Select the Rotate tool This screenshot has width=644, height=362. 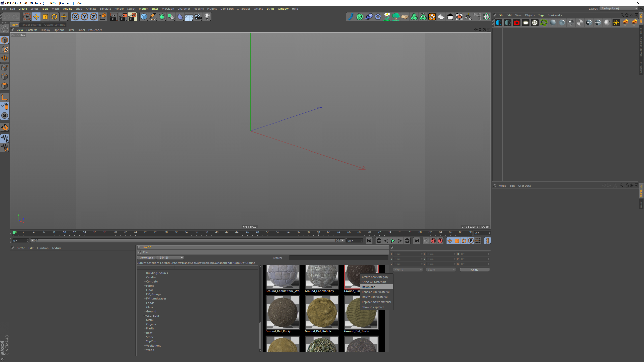(54, 17)
